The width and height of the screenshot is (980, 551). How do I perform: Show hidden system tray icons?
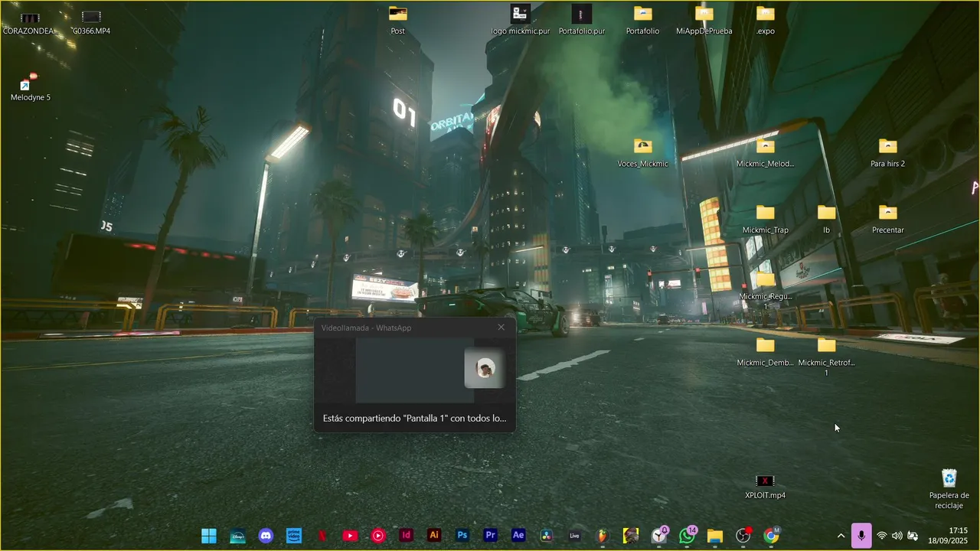[841, 536]
